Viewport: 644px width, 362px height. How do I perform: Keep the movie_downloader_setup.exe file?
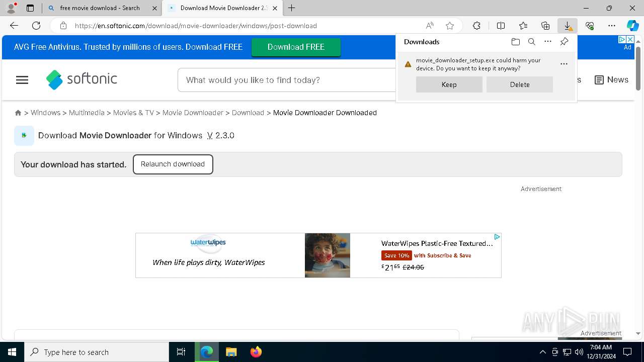tap(449, 84)
